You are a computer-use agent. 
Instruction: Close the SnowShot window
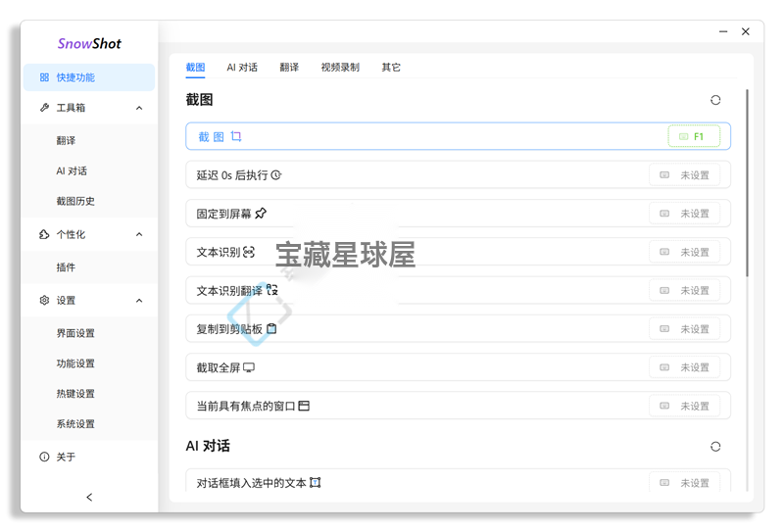(x=746, y=31)
